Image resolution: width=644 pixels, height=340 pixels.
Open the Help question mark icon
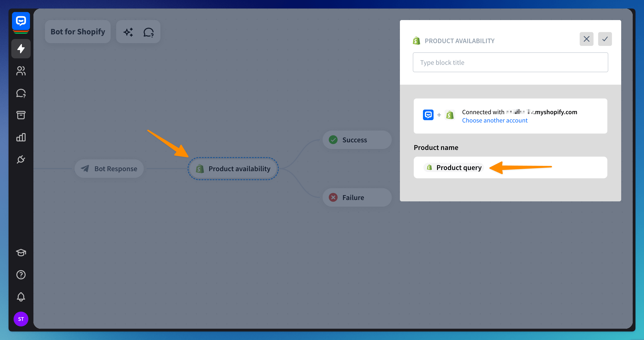point(21,275)
